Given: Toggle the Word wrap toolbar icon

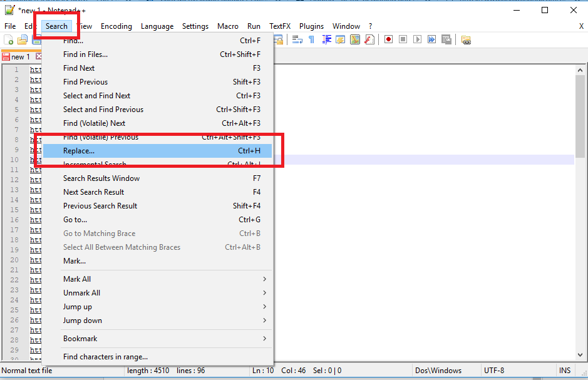Looking at the screenshot, I should point(297,39).
